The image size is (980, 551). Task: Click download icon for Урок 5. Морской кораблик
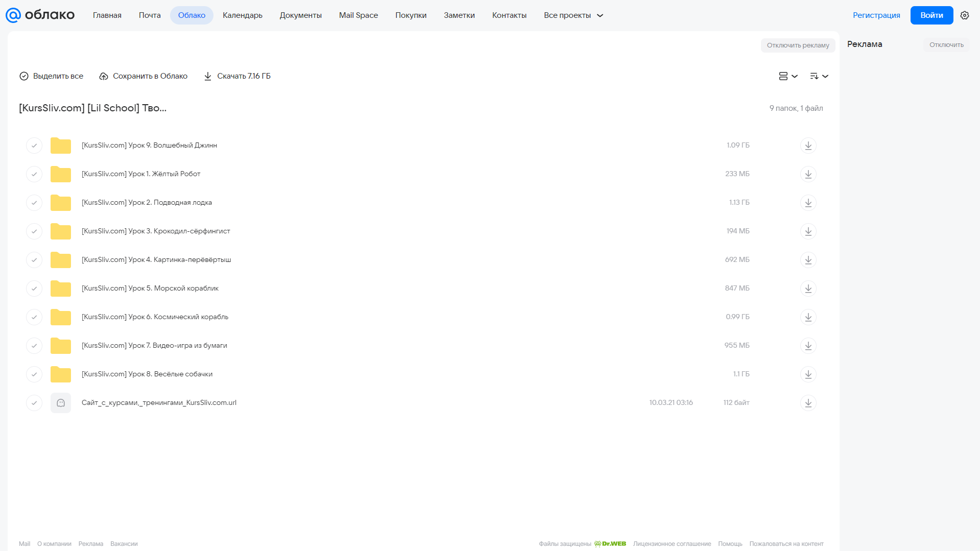(808, 289)
